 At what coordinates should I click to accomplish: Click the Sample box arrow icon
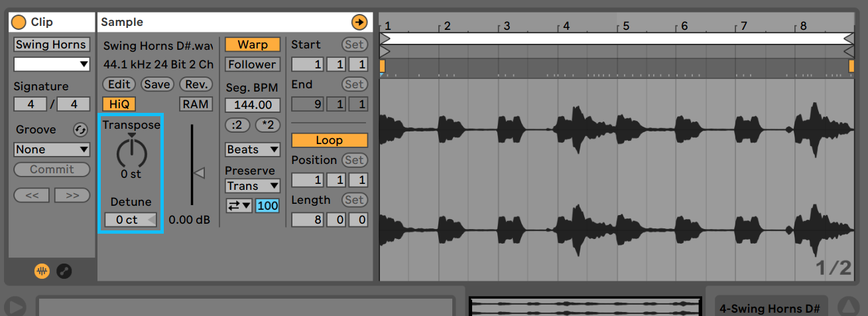359,22
